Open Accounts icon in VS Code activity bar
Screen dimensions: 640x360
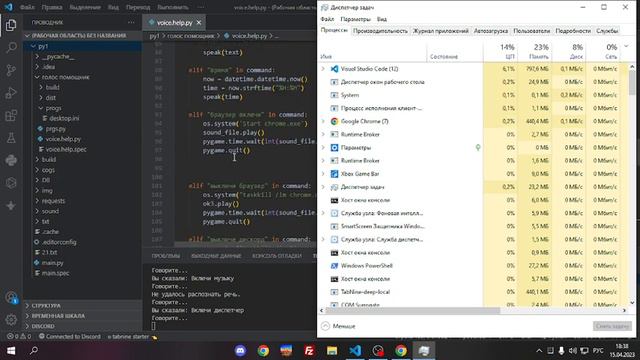[x=11, y=298]
